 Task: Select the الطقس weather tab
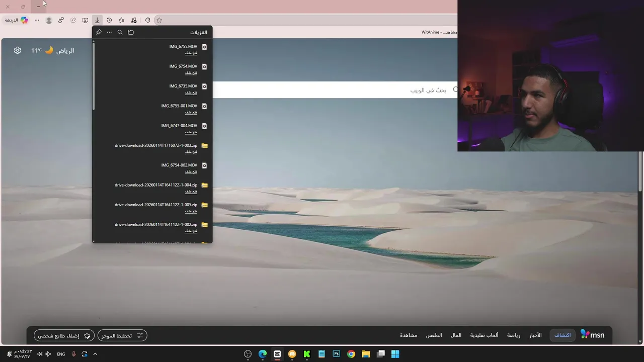pos(434,335)
